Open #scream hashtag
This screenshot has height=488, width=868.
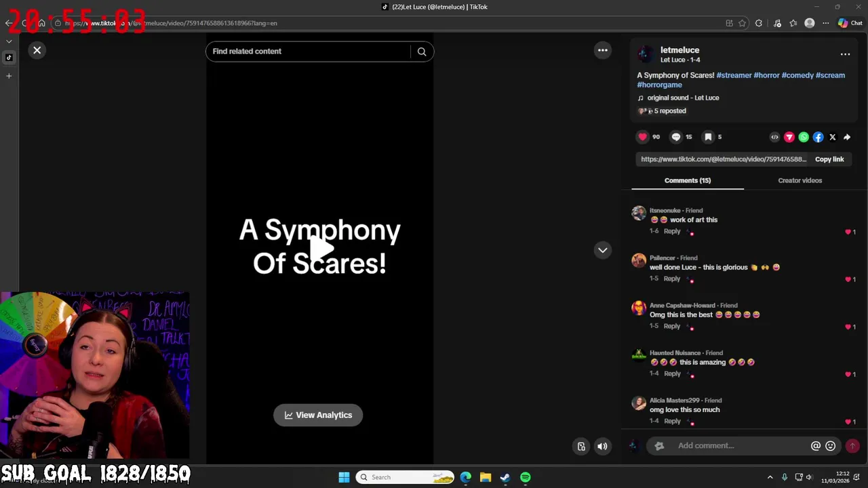[x=830, y=75]
